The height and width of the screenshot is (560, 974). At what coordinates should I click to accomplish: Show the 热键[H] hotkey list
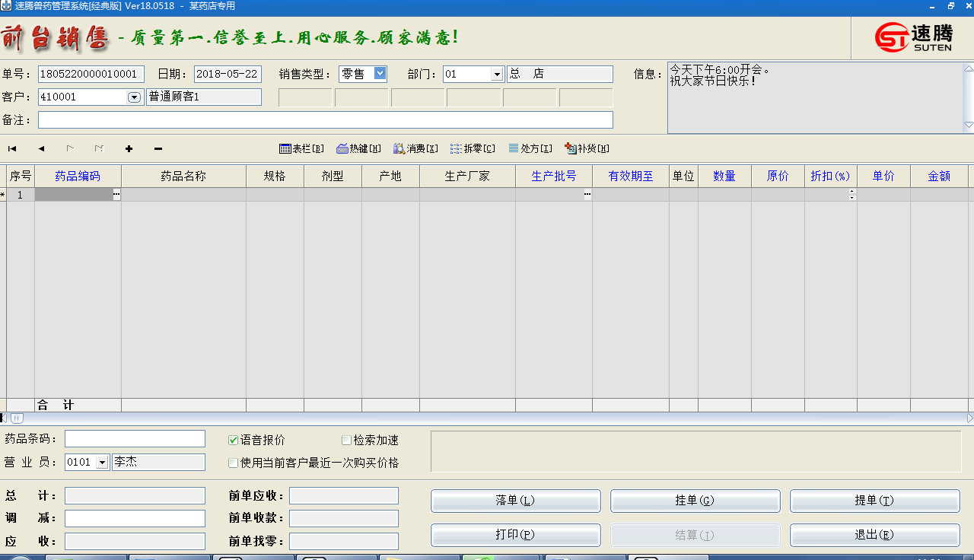[x=358, y=149]
